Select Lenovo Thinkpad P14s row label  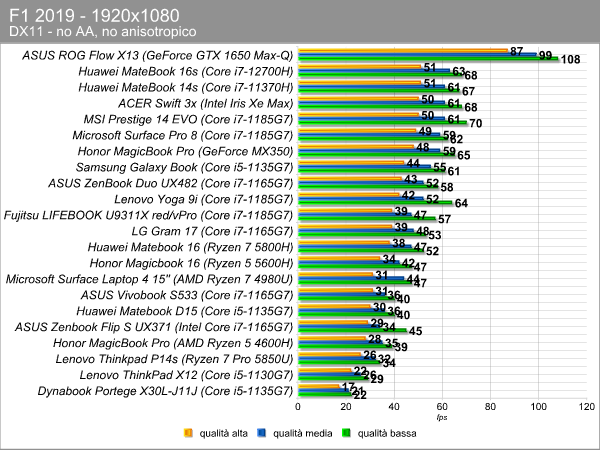click(x=174, y=359)
